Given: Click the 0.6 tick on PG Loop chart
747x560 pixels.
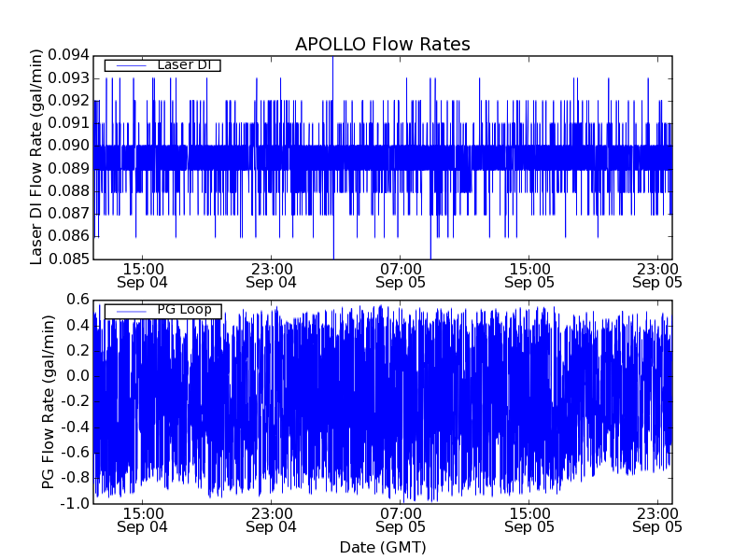Looking at the screenshot, I should click(78, 300).
